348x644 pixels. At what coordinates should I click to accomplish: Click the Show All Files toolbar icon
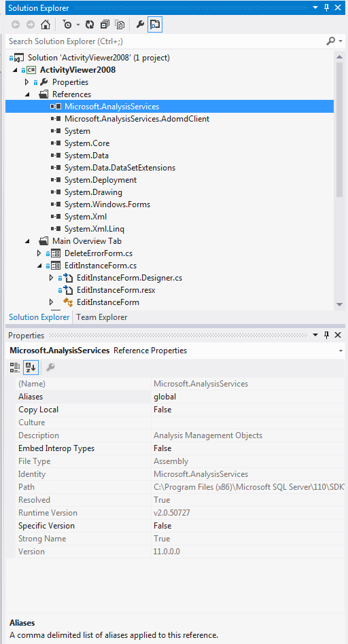point(120,25)
